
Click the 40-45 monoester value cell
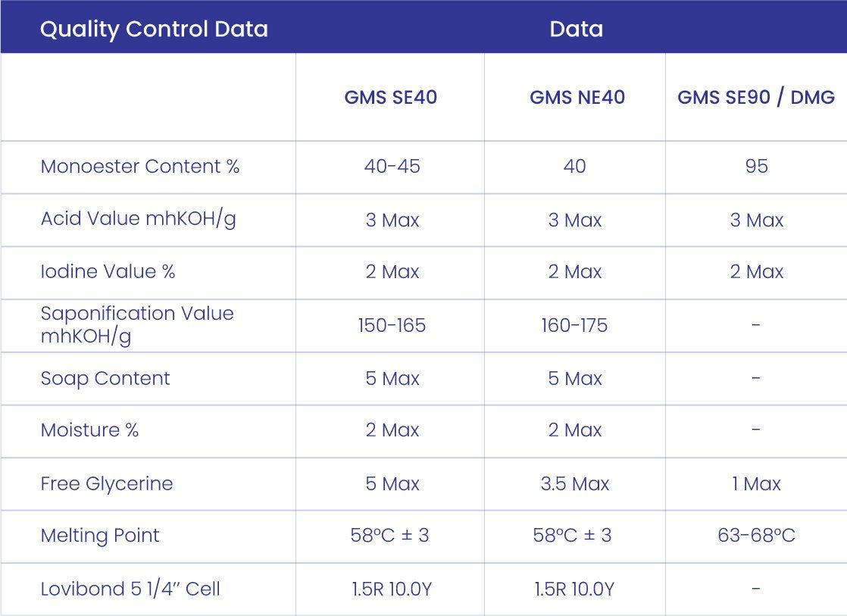(392, 167)
